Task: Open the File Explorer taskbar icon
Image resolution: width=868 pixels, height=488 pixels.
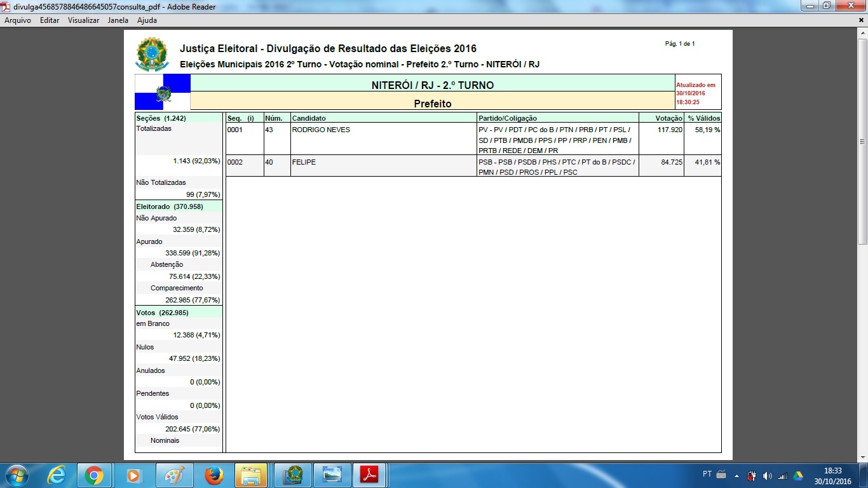Action: 251,475
